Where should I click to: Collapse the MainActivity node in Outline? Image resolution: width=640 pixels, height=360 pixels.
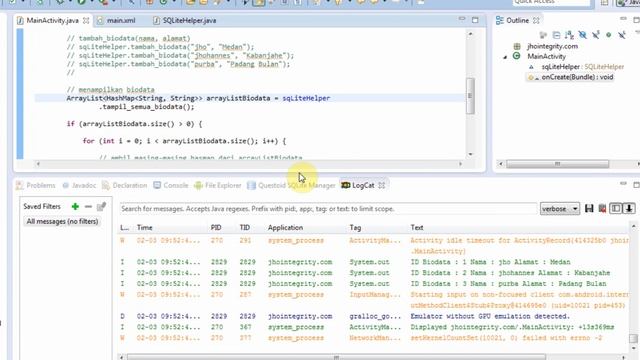505,57
